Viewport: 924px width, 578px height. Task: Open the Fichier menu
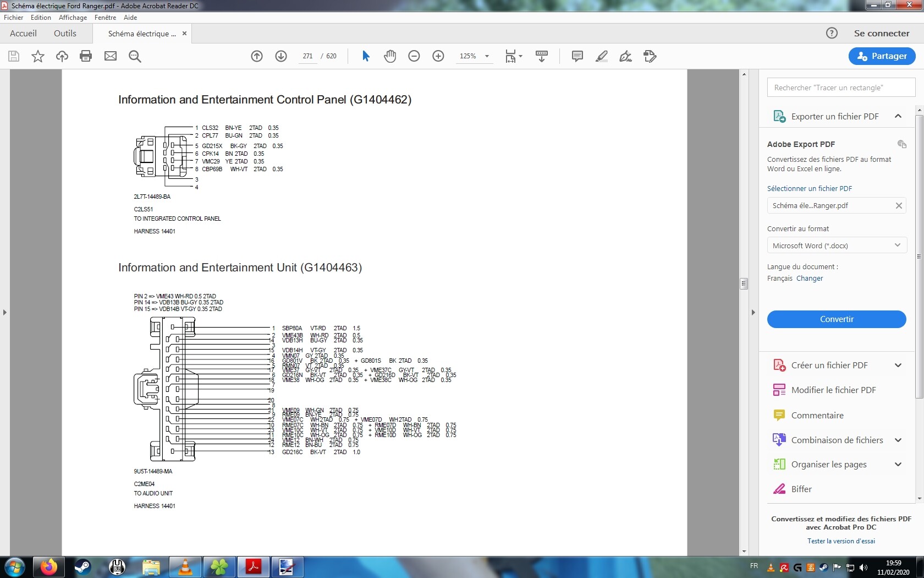pyautogui.click(x=13, y=18)
